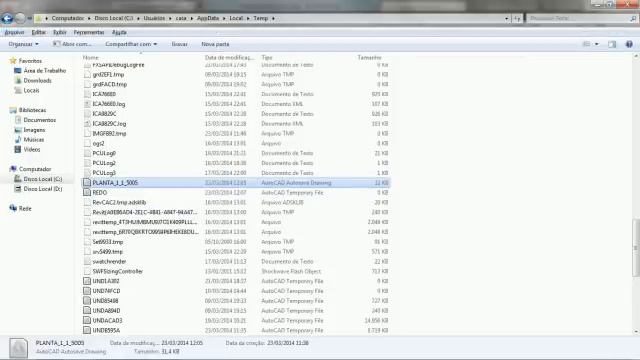
Task: Sort by the Nome column header
Action: point(91,58)
